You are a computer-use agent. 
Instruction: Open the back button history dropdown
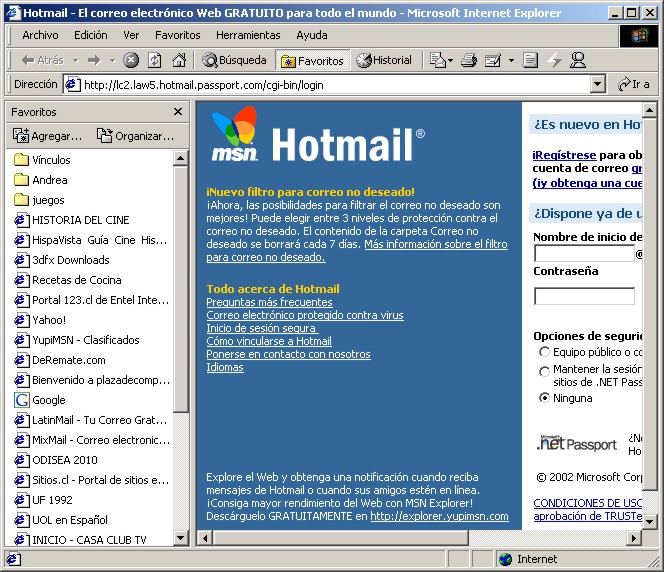76,61
